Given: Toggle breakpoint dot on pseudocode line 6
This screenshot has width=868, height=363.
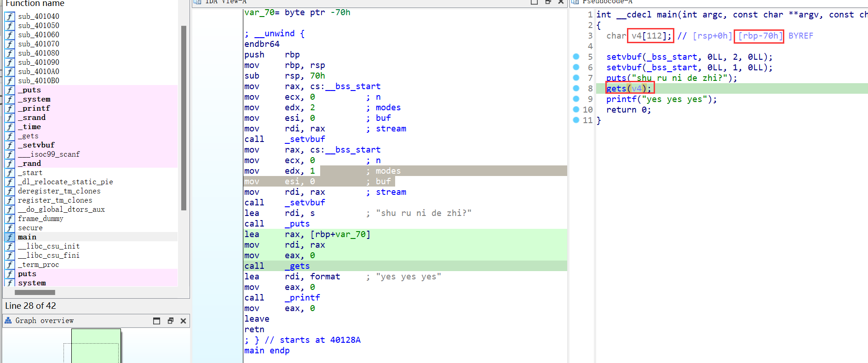Looking at the screenshot, I should (x=576, y=67).
